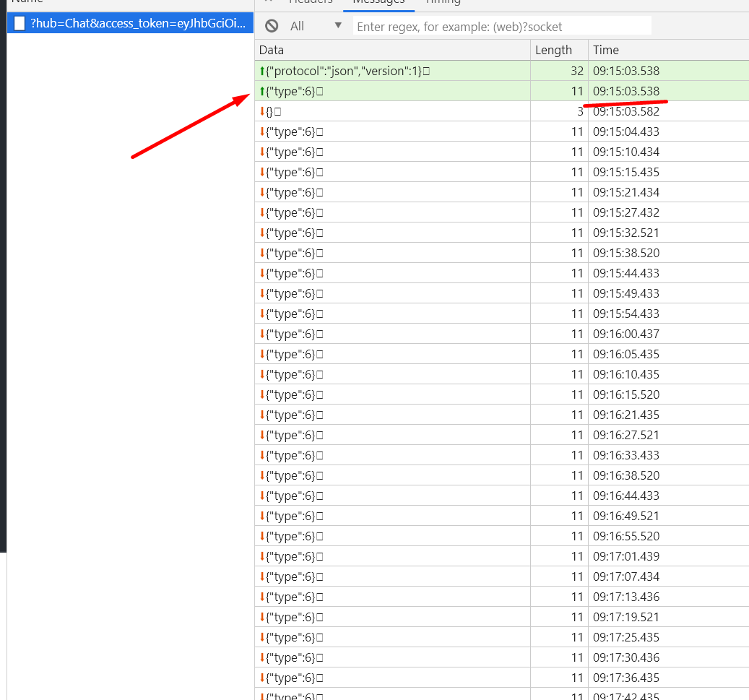Image resolution: width=749 pixels, height=700 pixels.
Task: Click the receive arrow at 09:15:04.433
Action: point(262,131)
